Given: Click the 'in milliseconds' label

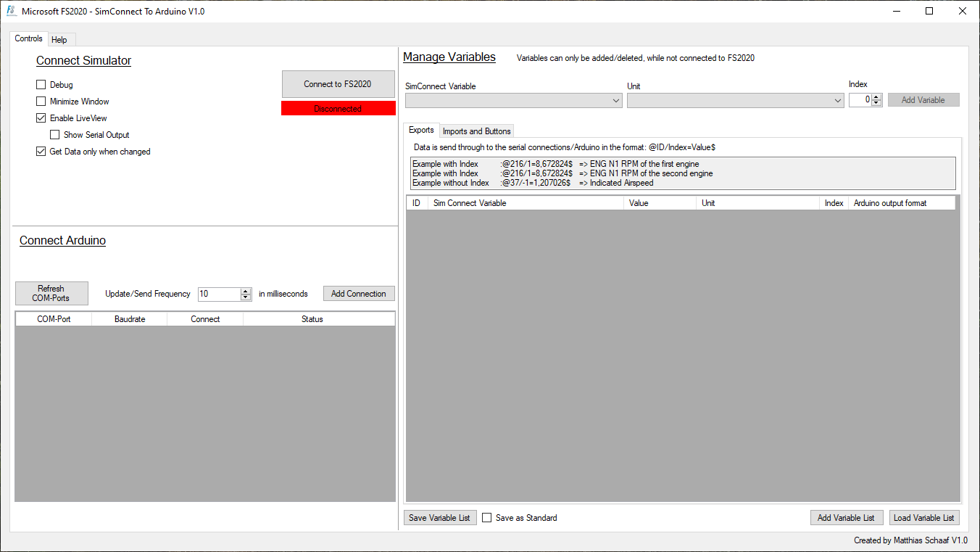Looking at the screenshot, I should tap(283, 294).
